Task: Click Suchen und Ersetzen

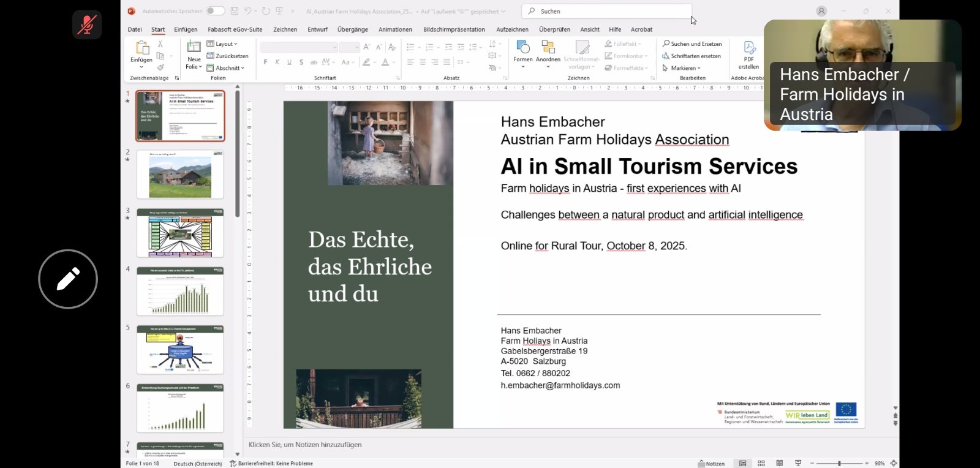Action: click(692, 44)
